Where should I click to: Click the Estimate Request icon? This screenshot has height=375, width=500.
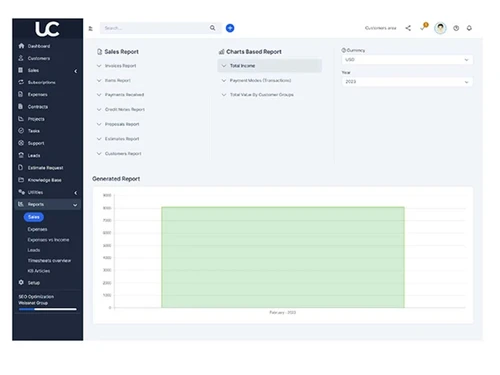click(21, 167)
